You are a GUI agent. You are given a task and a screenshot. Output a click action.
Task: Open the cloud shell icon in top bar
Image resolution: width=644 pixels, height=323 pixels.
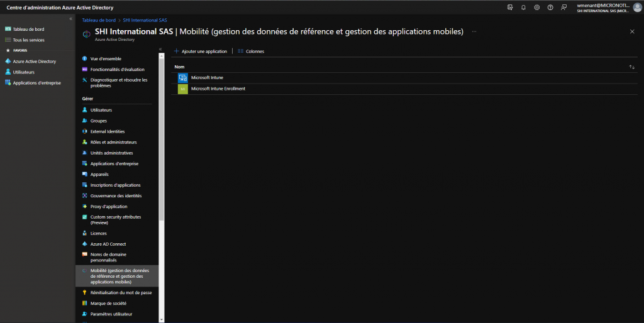click(x=509, y=8)
